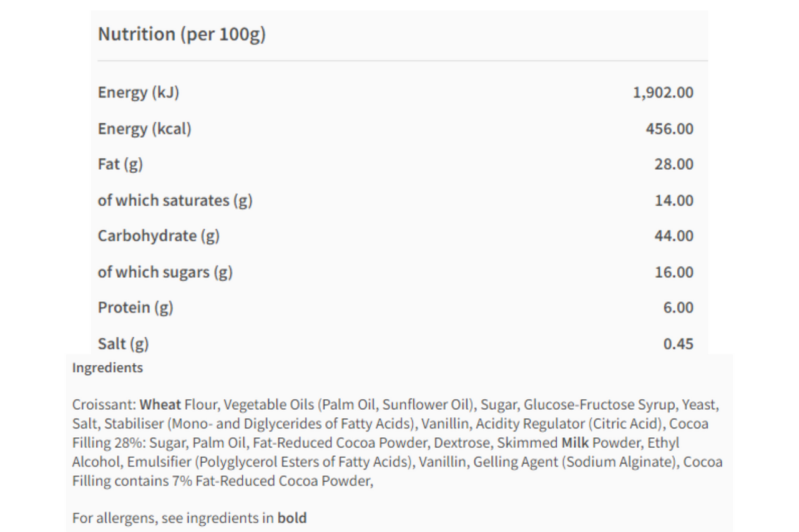
Task: Click the 6.00 protein value
Action: pyautogui.click(x=678, y=308)
